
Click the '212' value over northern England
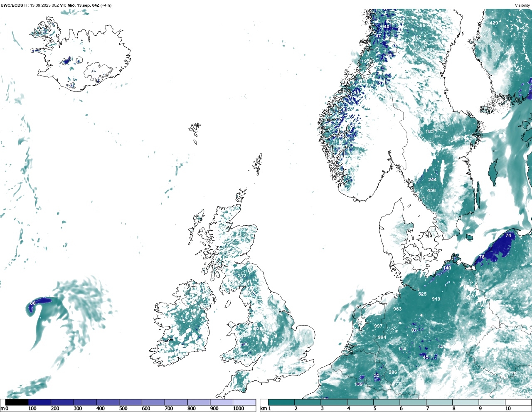click(x=242, y=276)
